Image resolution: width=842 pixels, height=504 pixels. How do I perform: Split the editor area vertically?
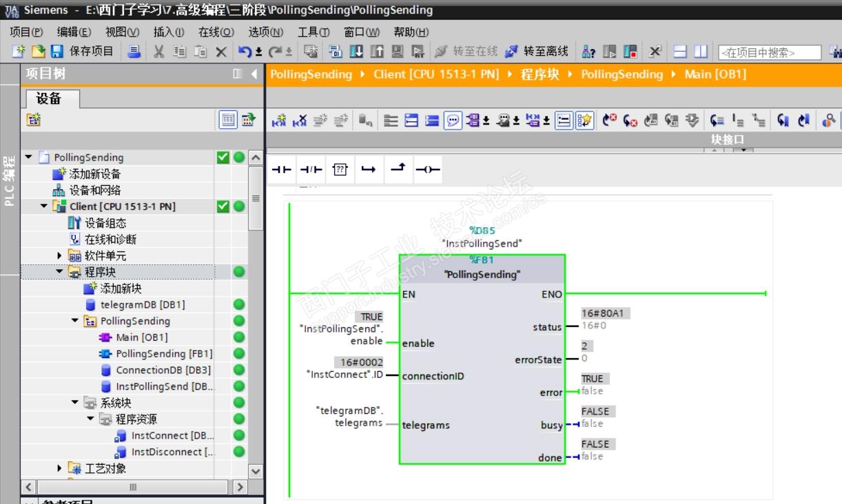[701, 51]
